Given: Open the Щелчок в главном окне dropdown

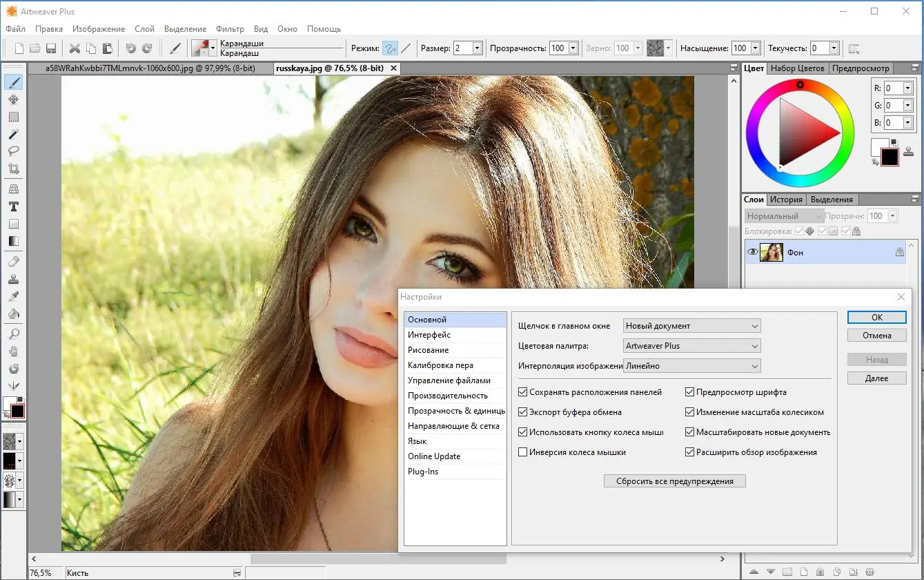Looking at the screenshot, I should [x=691, y=326].
